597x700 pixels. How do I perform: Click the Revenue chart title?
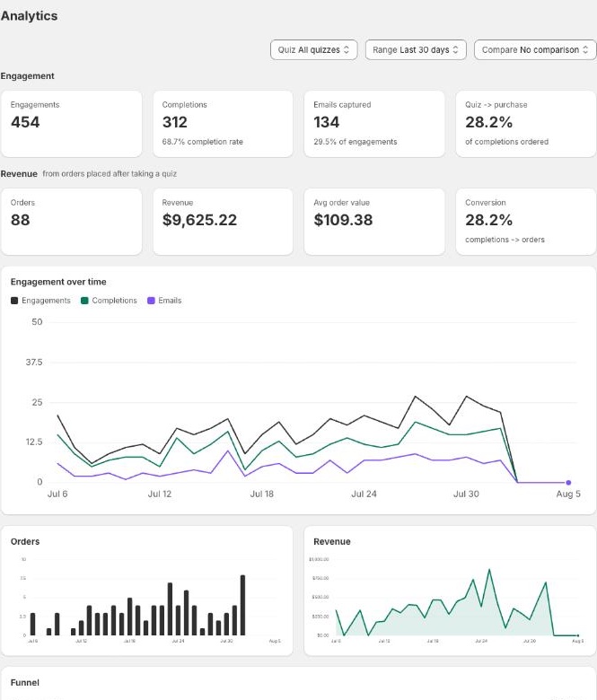[x=332, y=541]
